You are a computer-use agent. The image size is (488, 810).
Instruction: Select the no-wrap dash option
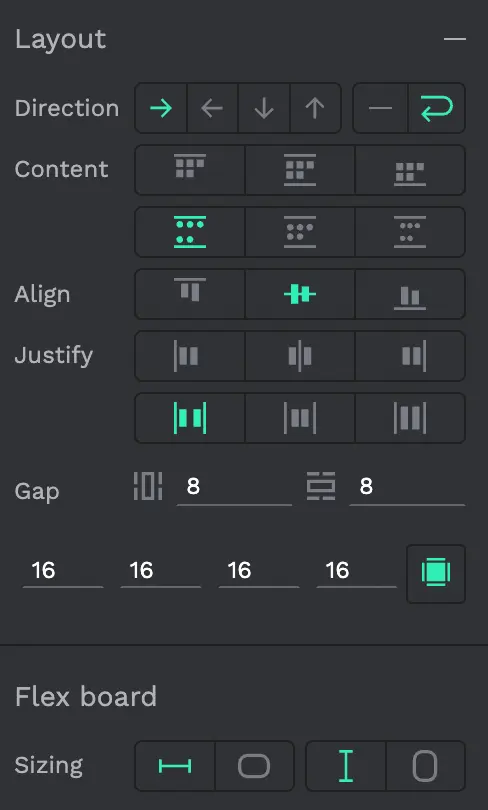(381, 108)
